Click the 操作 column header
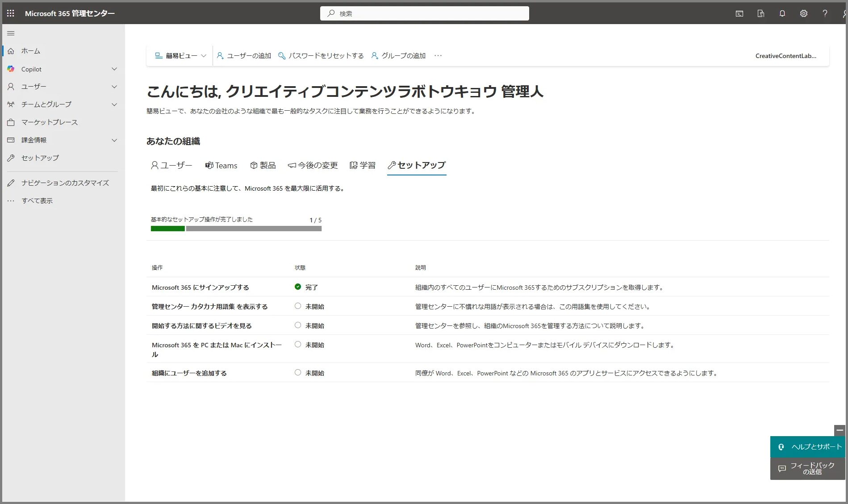The height and width of the screenshot is (504, 848). [157, 267]
